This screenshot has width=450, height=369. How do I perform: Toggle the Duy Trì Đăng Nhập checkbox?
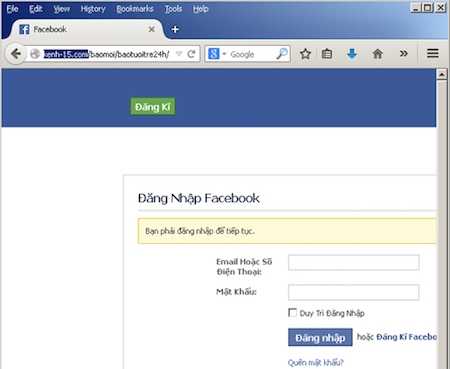(292, 313)
